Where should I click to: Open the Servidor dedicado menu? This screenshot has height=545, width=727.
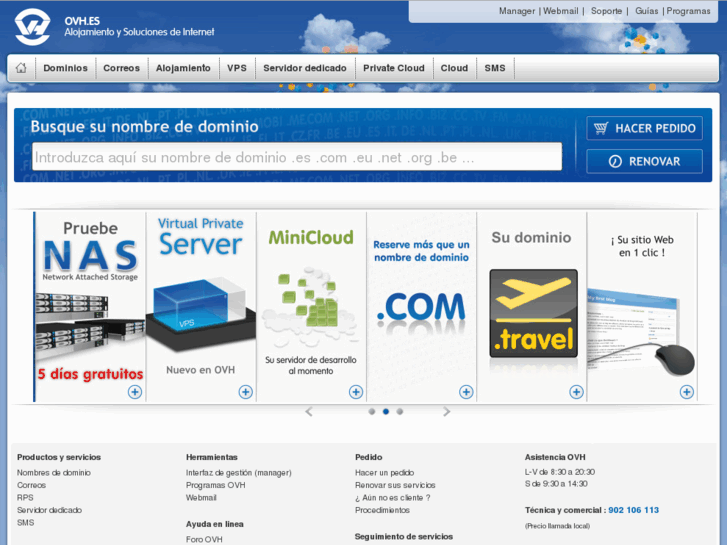[x=305, y=68]
